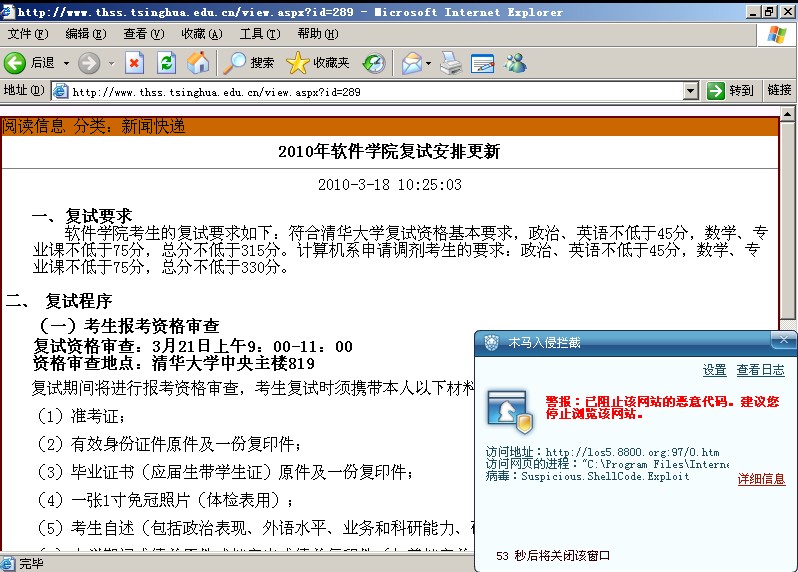Open Favorites (收藏夹) star button
Image resolution: width=798 pixels, height=572 pixels.
(318, 63)
